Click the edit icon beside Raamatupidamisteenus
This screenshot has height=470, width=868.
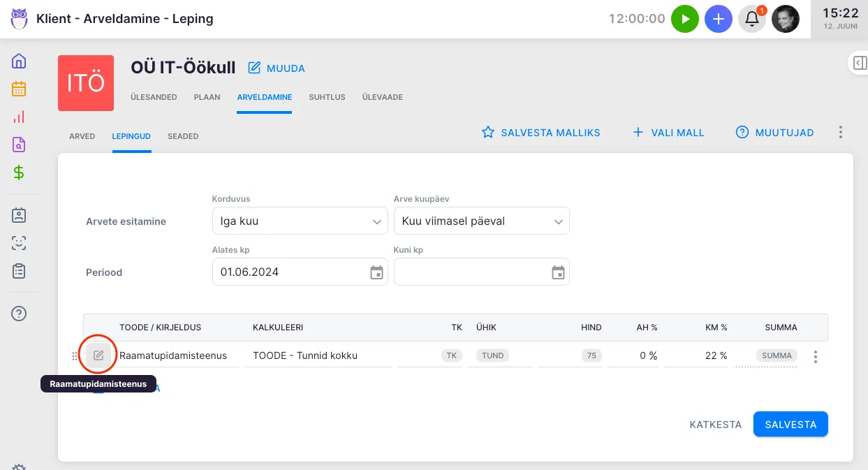[98, 355]
